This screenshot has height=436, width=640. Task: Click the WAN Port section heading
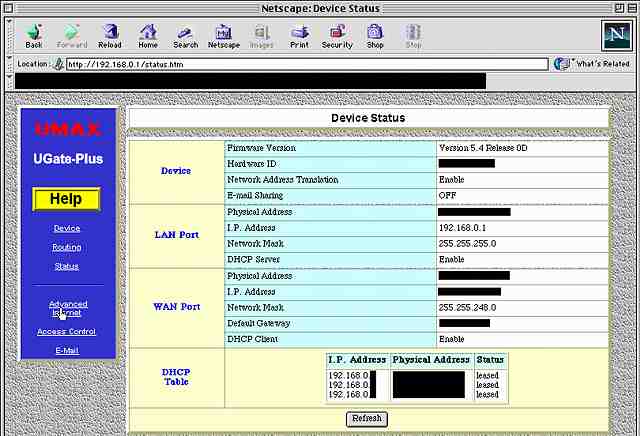click(176, 307)
